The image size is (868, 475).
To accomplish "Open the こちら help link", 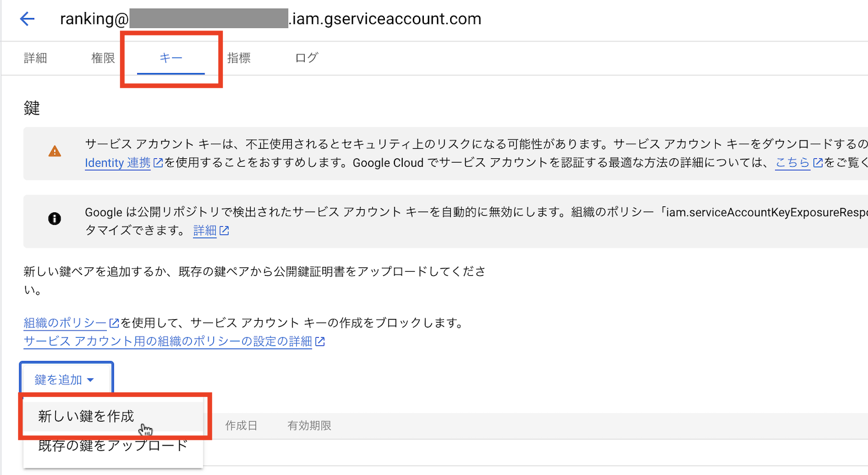I will (792, 163).
